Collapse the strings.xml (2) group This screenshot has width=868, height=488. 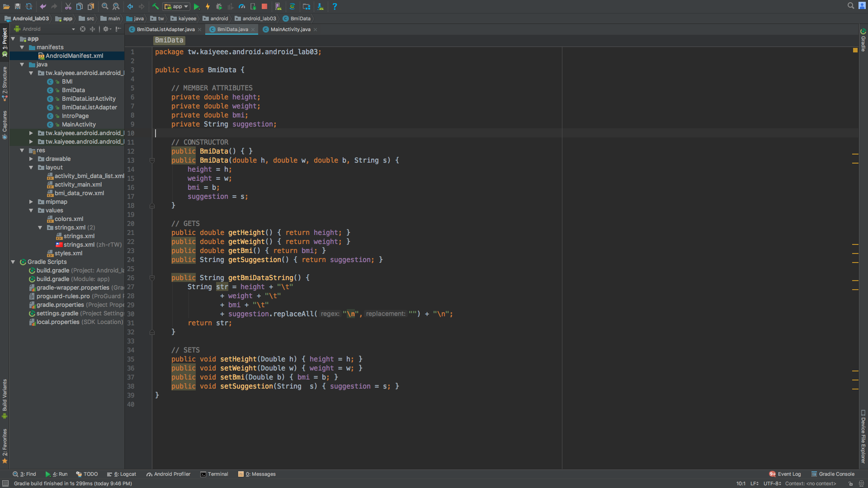40,227
